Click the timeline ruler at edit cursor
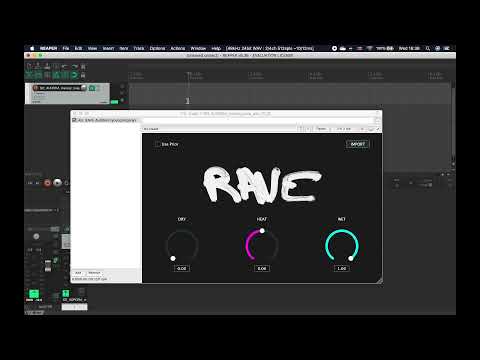 tap(189, 76)
